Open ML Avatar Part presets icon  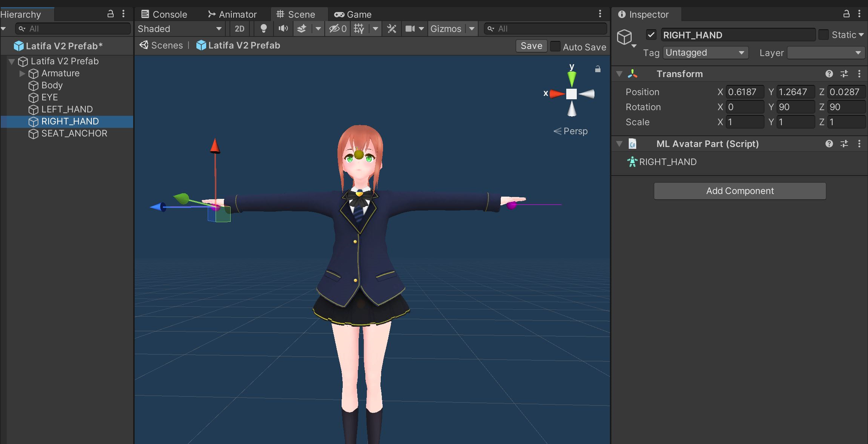point(844,144)
